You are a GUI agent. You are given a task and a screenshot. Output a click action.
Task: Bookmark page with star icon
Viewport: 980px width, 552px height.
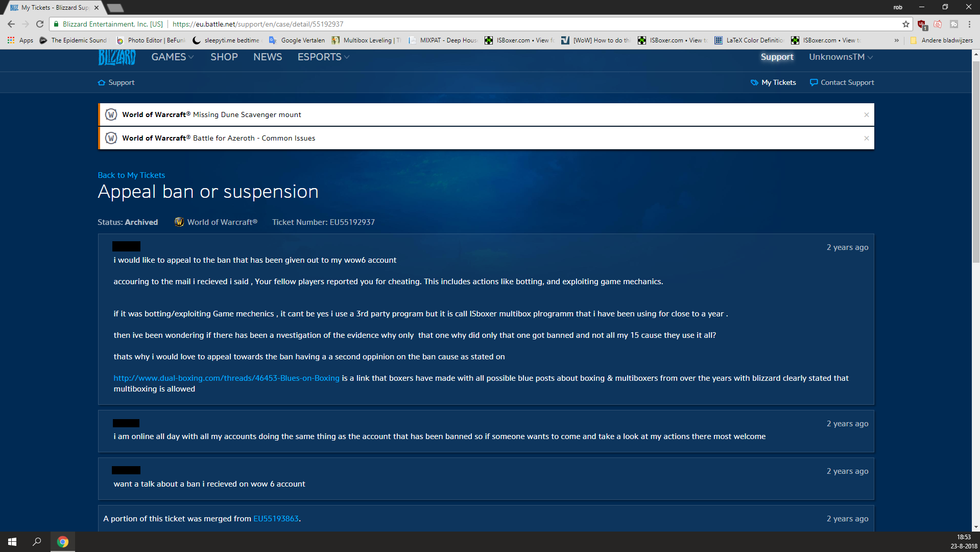pyautogui.click(x=905, y=24)
